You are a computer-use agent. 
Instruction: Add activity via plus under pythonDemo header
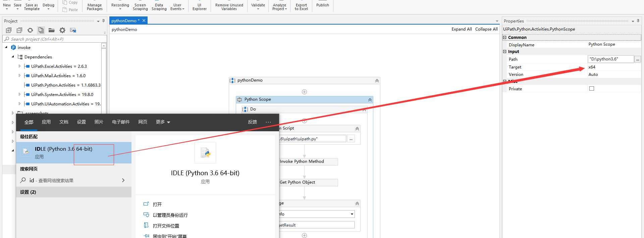point(304,92)
